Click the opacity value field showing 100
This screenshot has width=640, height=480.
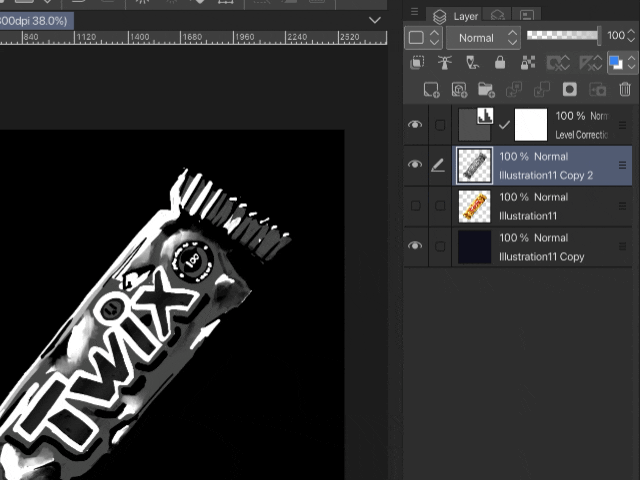point(616,36)
